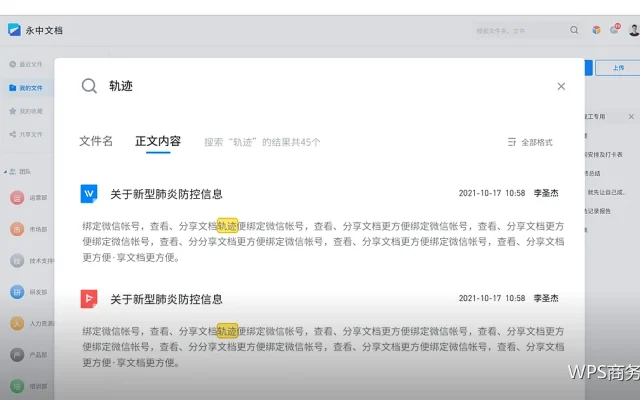Collapse the 团队 tree section

[5, 172]
